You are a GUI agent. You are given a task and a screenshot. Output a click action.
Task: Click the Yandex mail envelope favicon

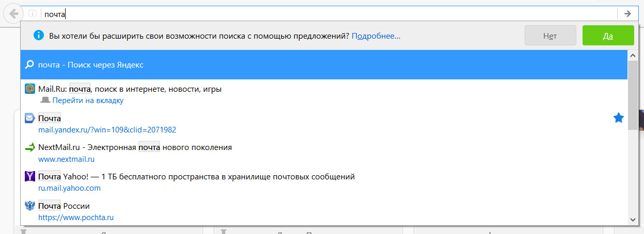coord(30,118)
